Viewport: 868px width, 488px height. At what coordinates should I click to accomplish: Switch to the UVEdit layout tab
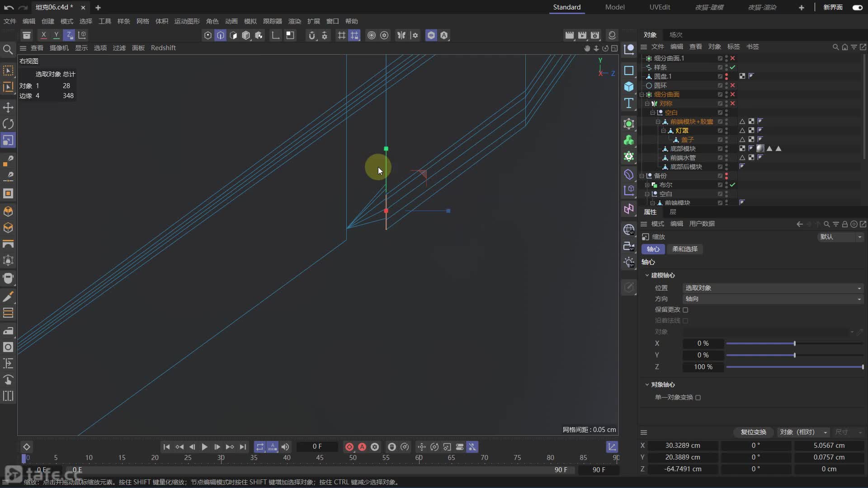tap(660, 7)
